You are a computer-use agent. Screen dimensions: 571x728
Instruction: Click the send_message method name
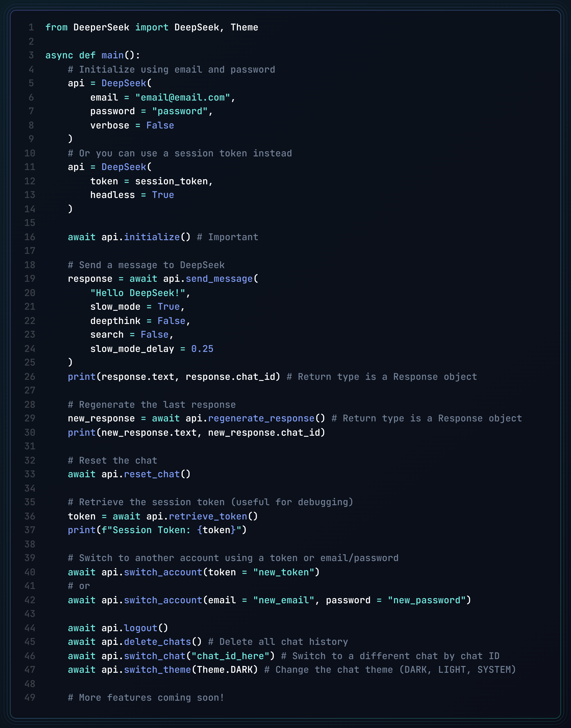point(219,279)
